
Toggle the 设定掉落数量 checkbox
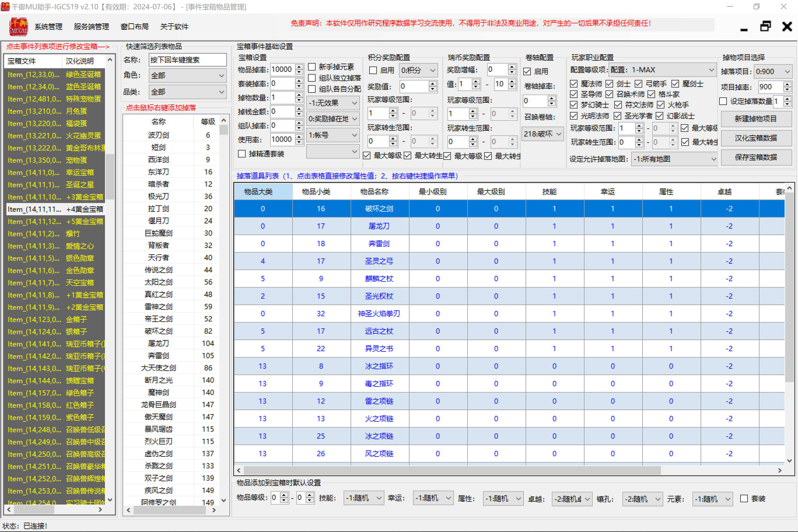(x=723, y=101)
